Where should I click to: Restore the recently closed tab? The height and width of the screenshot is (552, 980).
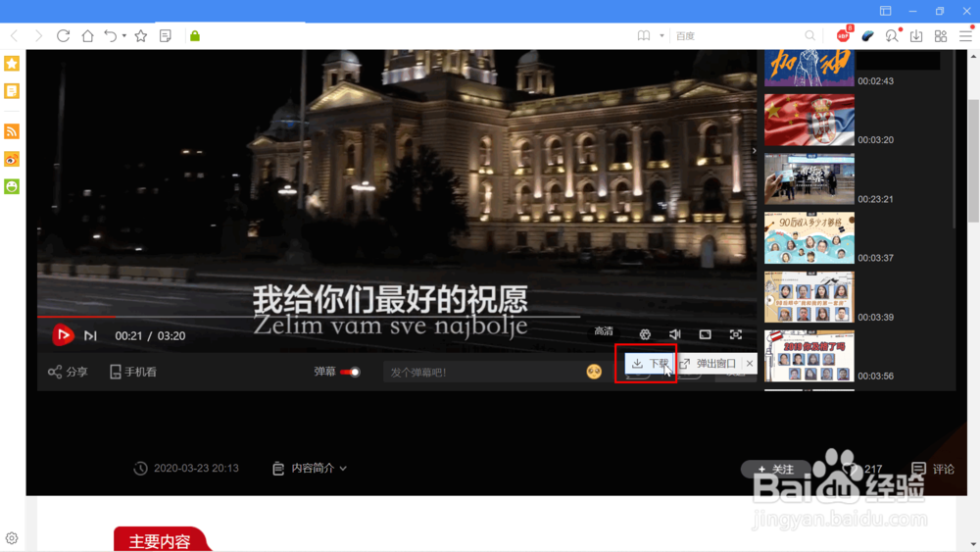point(111,35)
